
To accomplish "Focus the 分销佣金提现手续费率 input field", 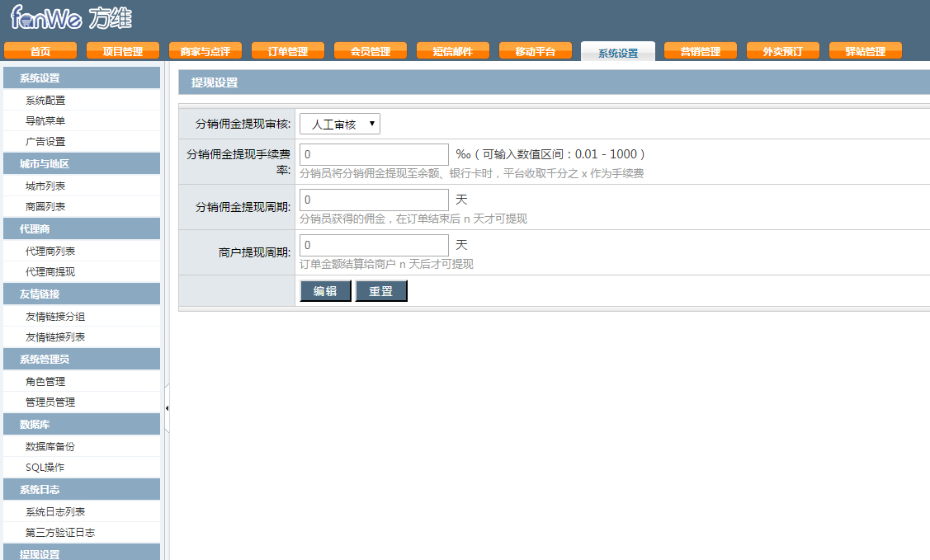I will tap(374, 155).
